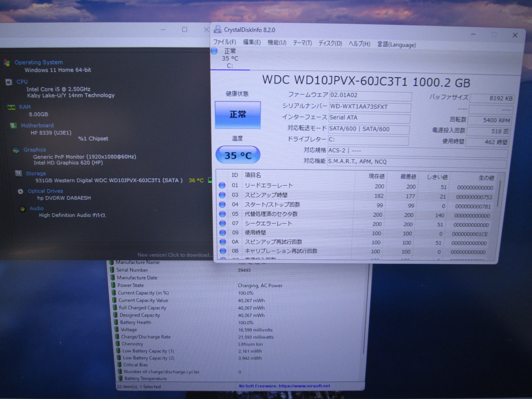The width and height of the screenshot is (532, 399).
Task: Click the Audio speaker icon
Action: 23,209
